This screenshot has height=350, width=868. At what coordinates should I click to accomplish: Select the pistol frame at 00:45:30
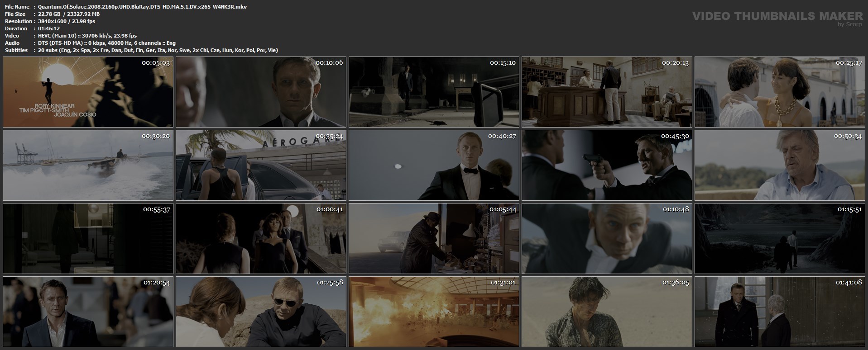pos(607,165)
